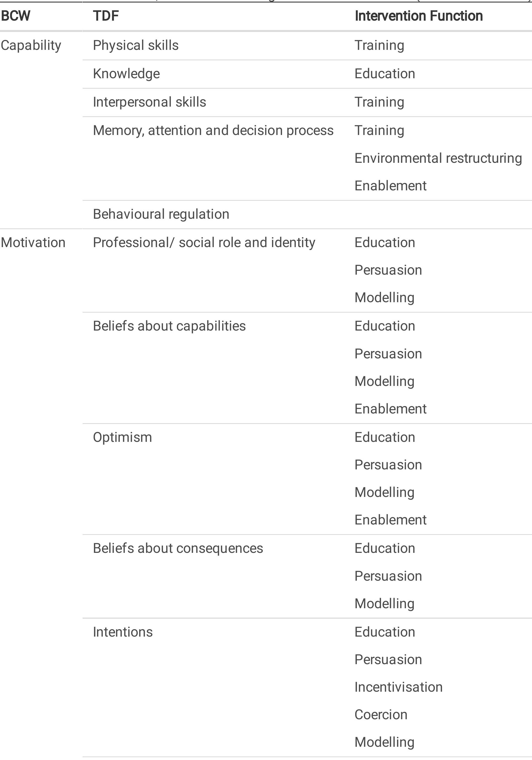Click the Intervention Function column header
The height and width of the screenshot is (760, 532).
tap(419, 16)
